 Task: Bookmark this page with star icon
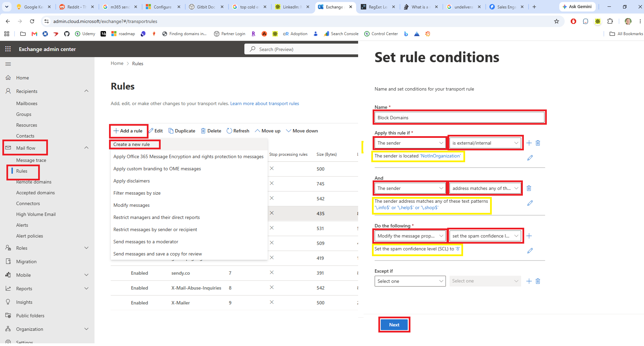tap(557, 21)
